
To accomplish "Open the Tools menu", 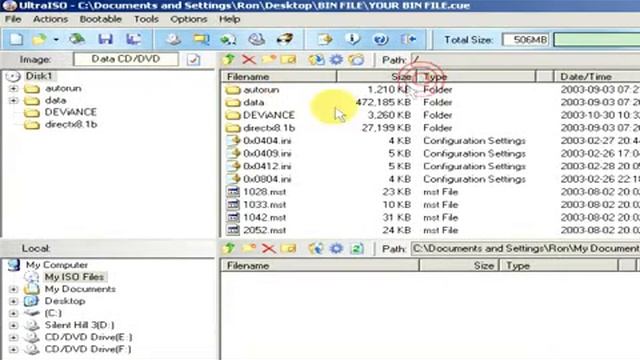I will click(x=146, y=19).
